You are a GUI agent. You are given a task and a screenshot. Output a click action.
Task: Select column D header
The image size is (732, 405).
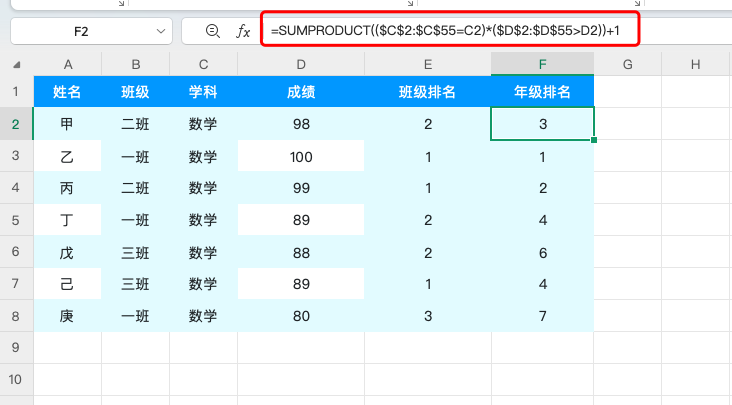pyautogui.click(x=301, y=65)
